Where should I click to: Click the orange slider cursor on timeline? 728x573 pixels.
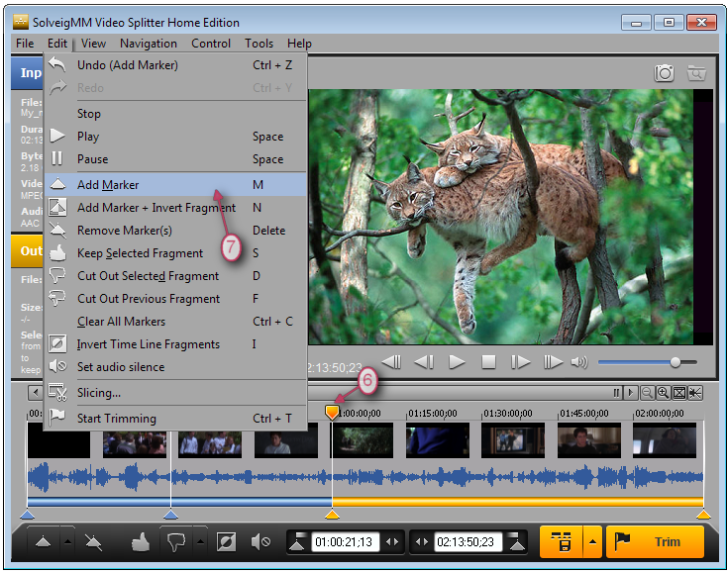pos(332,412)
